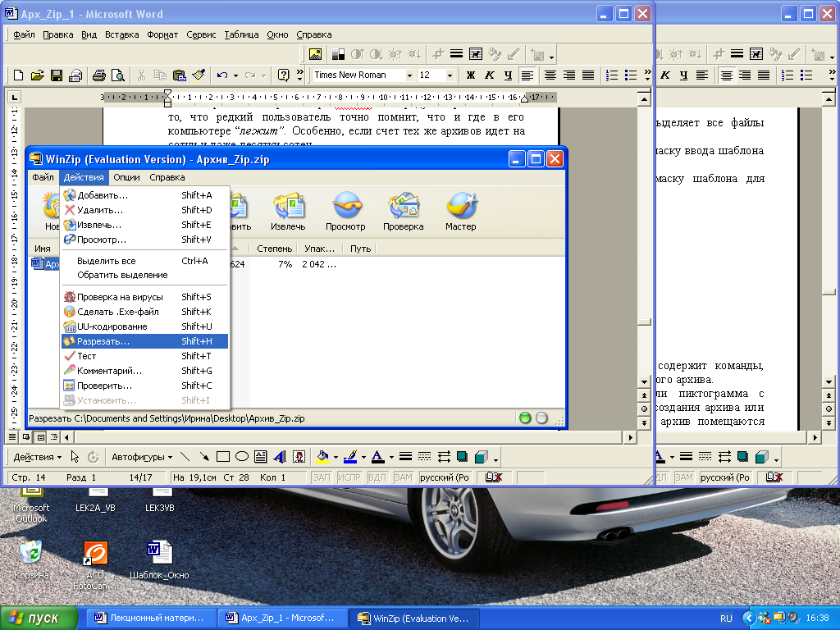Click WinZip Wizard (Мастер) toolbar icon
This screenshot has height=630, width=840.
pyautogui.click(x=461, y=212)
